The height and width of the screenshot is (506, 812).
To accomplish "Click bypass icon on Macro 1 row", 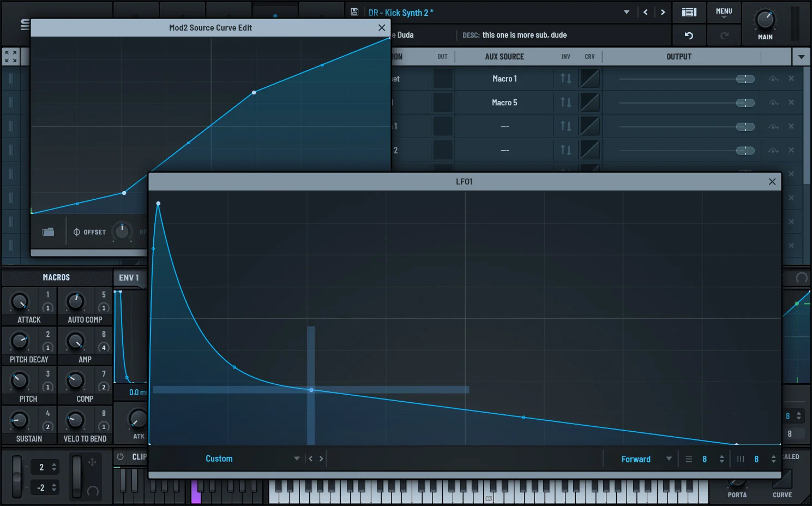I will click(x=773, y=79).
